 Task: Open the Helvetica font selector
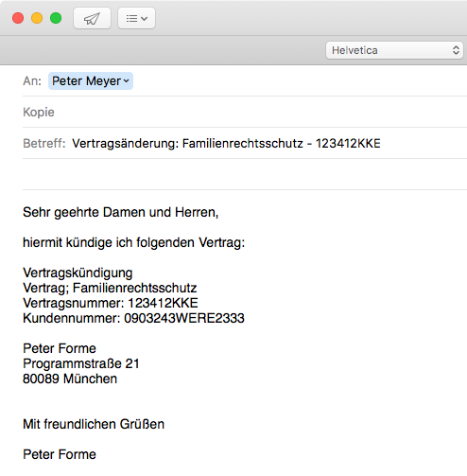(x=394, y=50)
